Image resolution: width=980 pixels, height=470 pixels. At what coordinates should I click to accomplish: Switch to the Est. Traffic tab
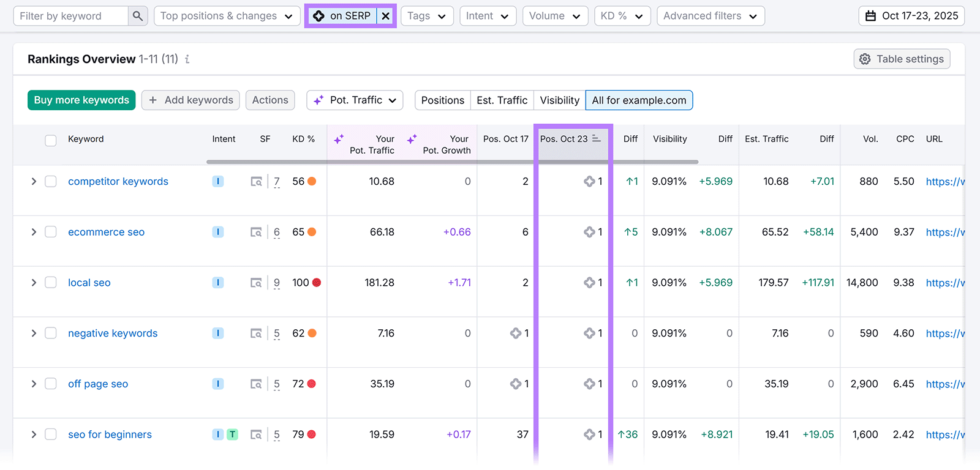[x=502, y=100]
